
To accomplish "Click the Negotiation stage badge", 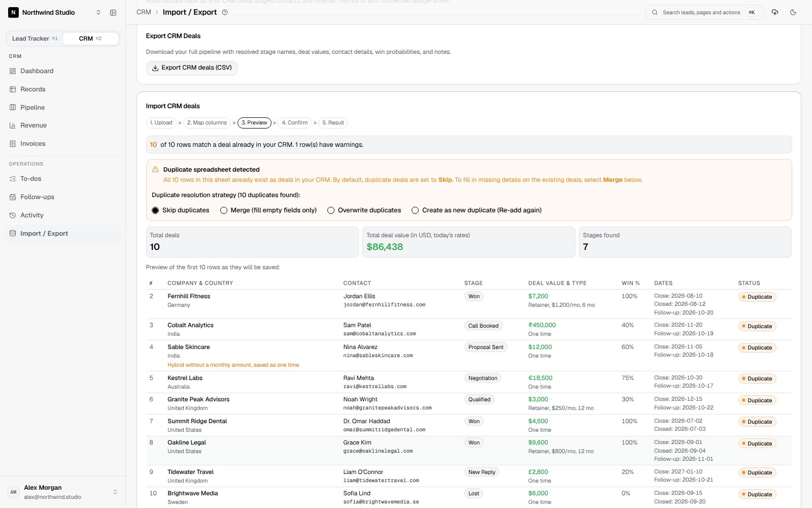I will point(483,378).
